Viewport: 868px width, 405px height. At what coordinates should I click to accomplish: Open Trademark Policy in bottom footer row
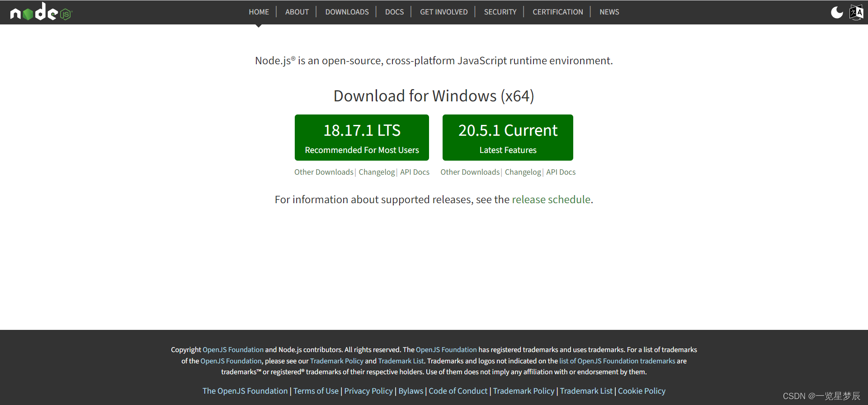tap(524, 391)
